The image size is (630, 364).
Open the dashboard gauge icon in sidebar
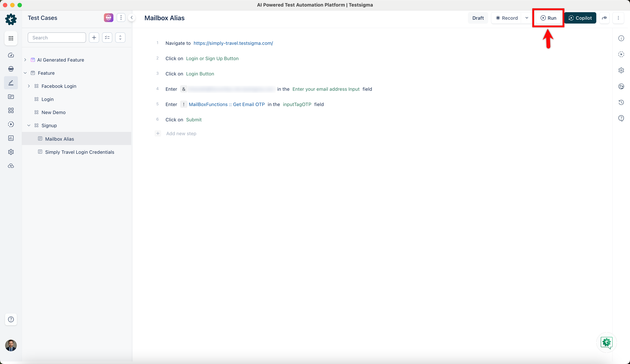tap(11, 55)
